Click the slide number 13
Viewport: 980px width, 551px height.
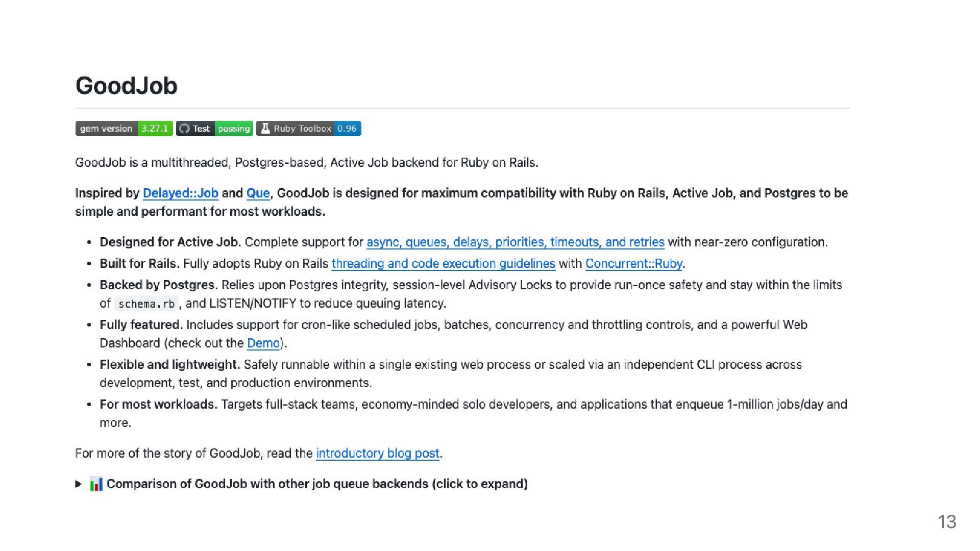click(946, 522)
